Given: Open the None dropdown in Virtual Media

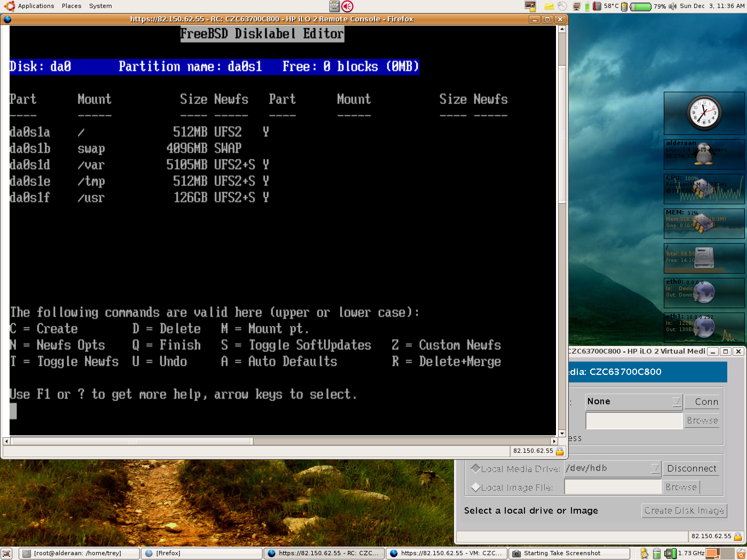Looking at the screenshot, I should point(634,402).
